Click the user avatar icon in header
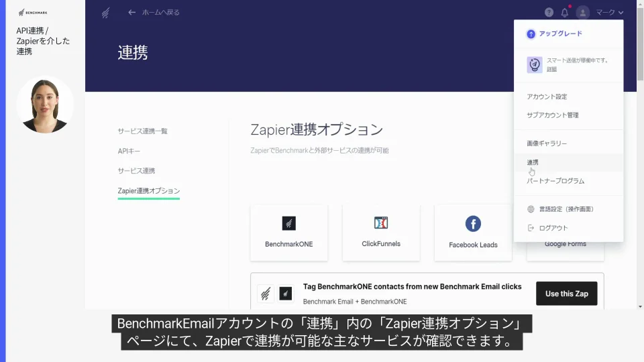 582,12
